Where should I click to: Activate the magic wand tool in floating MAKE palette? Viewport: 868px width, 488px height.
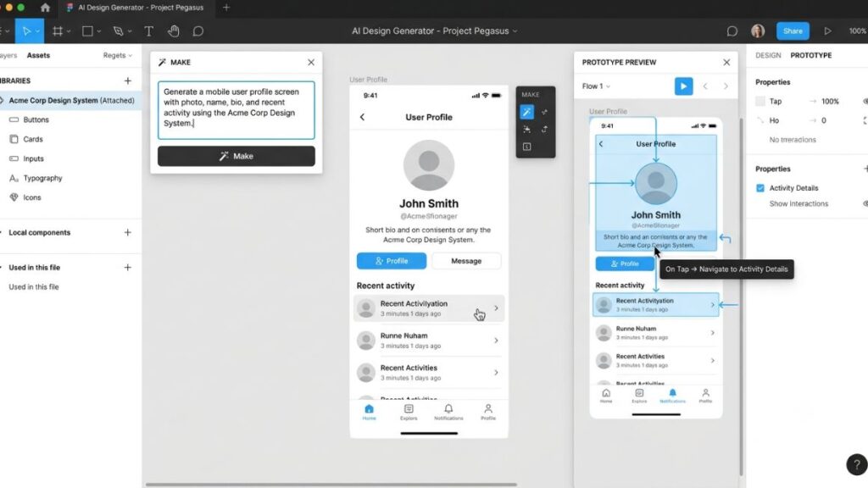[x=527, y=113]
